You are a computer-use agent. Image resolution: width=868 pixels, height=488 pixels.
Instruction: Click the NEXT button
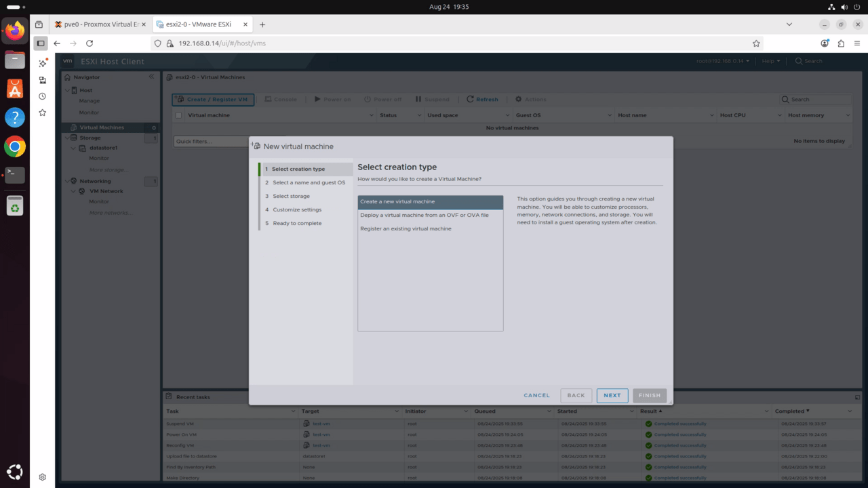(612, 395)
